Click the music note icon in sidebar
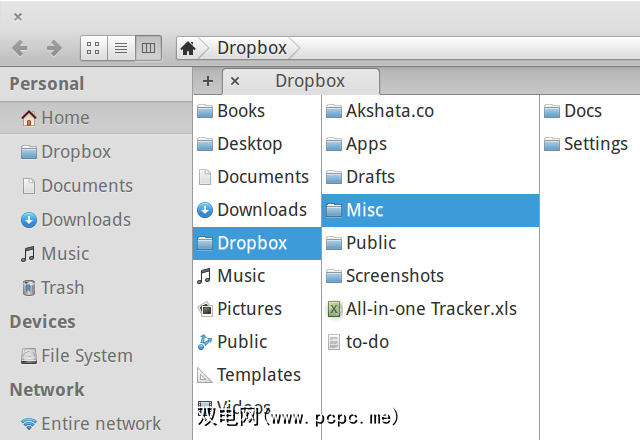640x440 pixels. [x=28, y=254]
